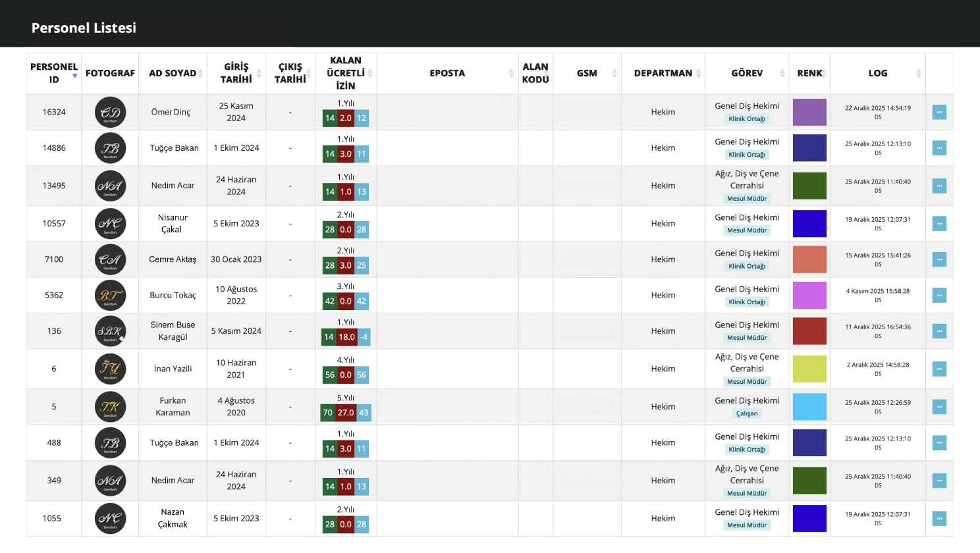
Task: Click the options button for Sinem Buse Karagül
Action: click(939, 331)
